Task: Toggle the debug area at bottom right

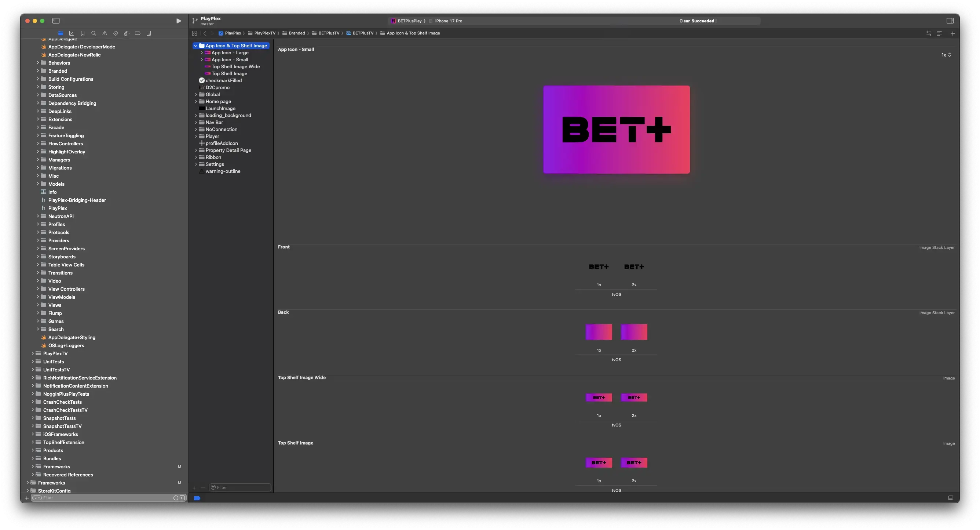Action: pos(951,498)
